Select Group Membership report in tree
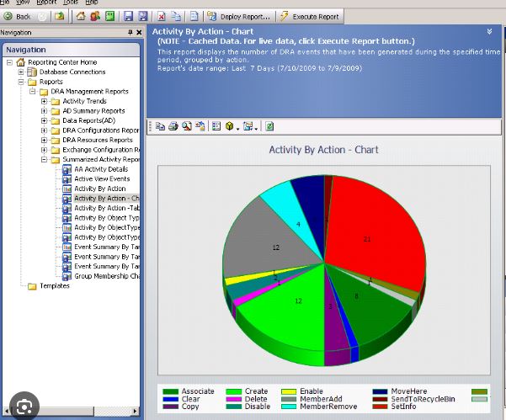This screenshot has height=420, width=506. click(106, 276)
